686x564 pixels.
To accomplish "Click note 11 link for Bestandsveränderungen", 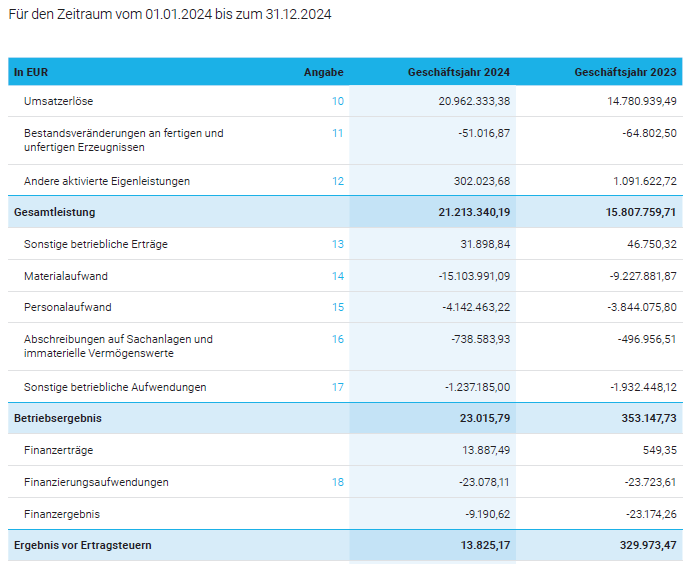I will pos(337,133).
